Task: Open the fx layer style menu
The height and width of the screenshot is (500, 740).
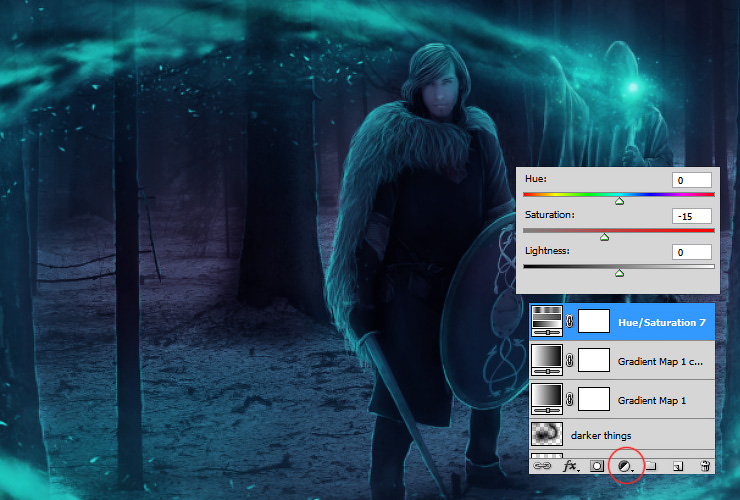Action: (x=571, y=466)
